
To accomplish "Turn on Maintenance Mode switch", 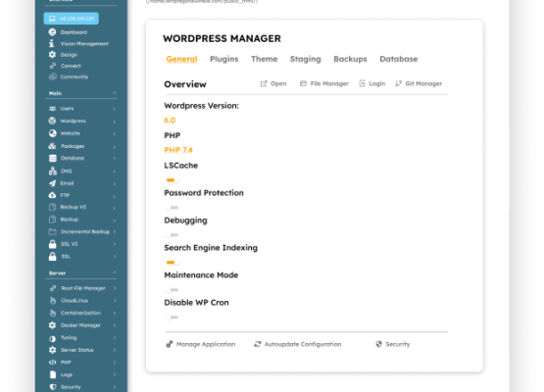I will (173, 290).
